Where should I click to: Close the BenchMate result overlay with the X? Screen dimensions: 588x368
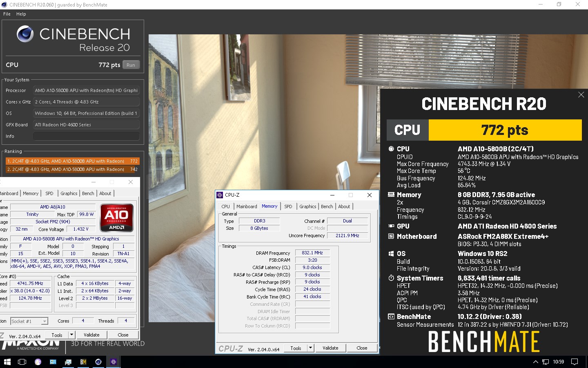point(581,95)
